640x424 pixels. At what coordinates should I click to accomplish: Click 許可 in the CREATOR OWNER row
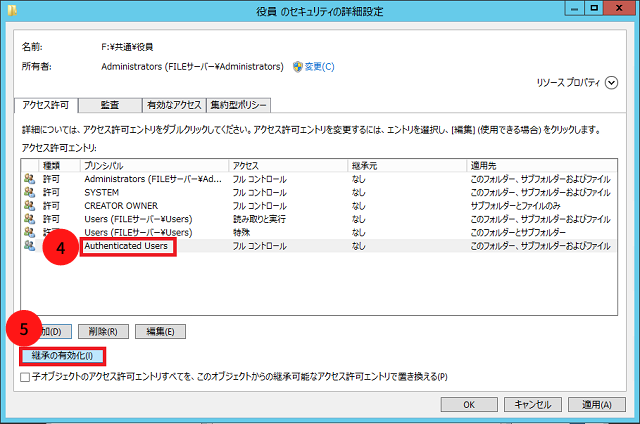[x=51, y=206]
